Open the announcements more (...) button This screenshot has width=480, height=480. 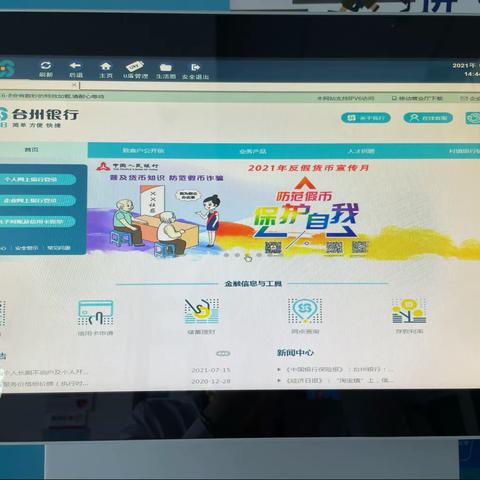(223, 353)
